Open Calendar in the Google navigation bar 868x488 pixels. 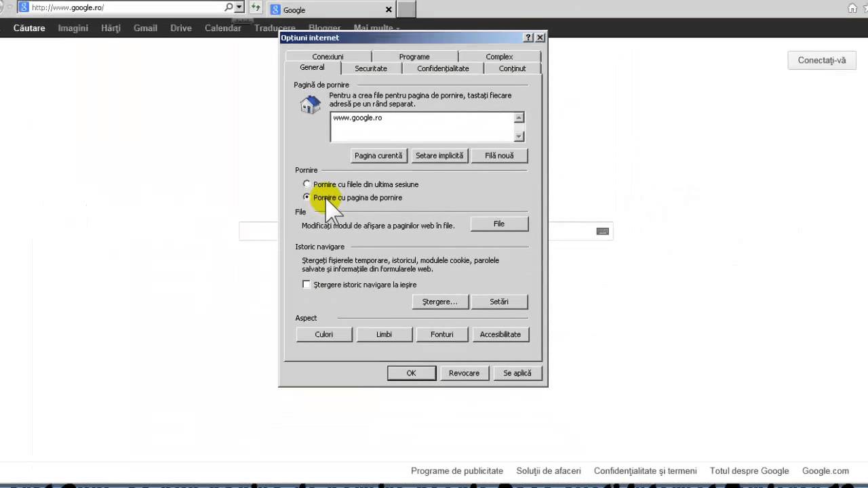point(223,28)
